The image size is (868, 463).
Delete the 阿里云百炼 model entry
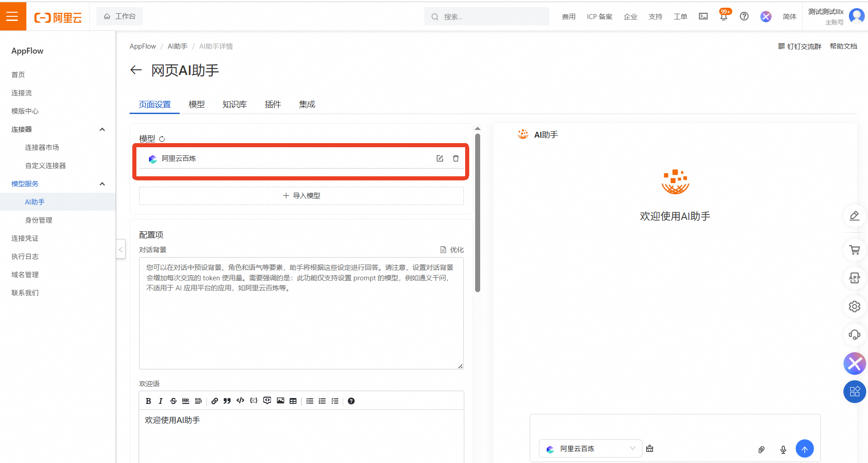point(456,159)
